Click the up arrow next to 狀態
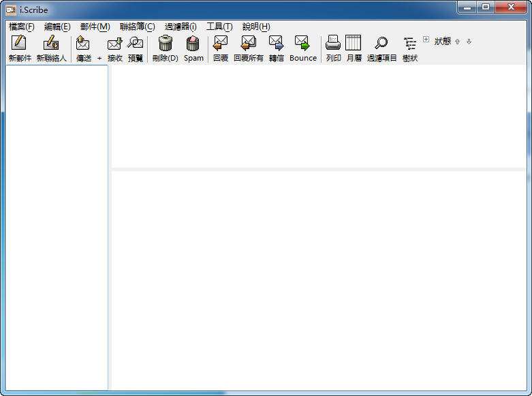This screenshot has height=396, width=532. (x=457, y=42)
